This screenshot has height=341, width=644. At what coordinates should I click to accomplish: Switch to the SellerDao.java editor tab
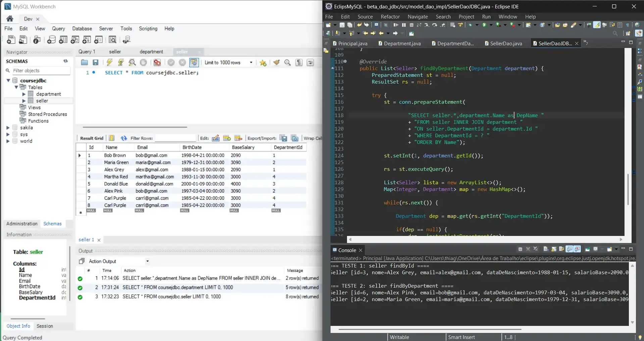point(503,43)
